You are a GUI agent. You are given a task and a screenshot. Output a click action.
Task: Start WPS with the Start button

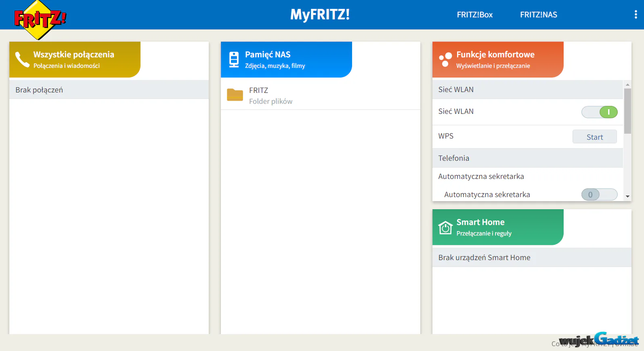click(x=594, y=137)
